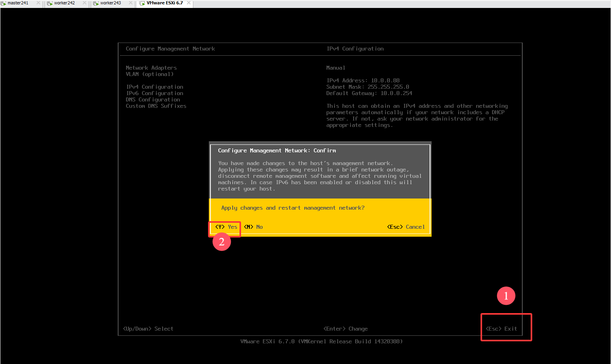
Task: Click the DHCP description paragraph
Action: (x=417, y=115)
